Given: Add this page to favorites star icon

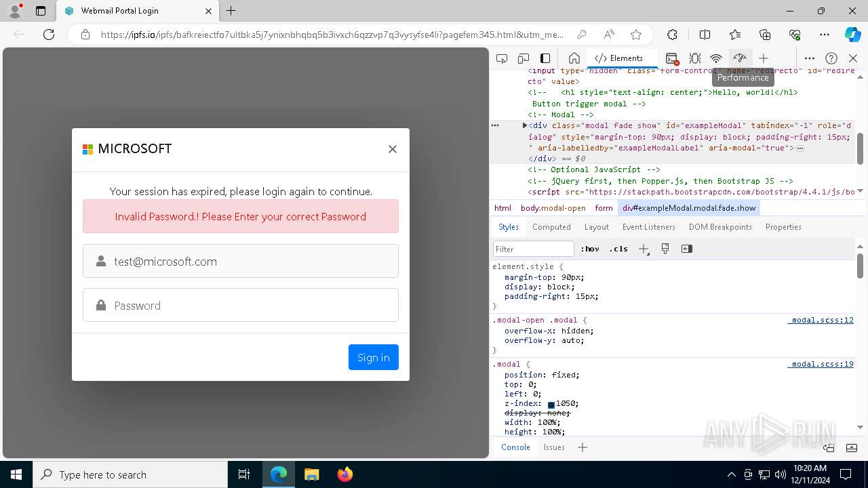Looking at the screenshot, I should coord(635,35).
